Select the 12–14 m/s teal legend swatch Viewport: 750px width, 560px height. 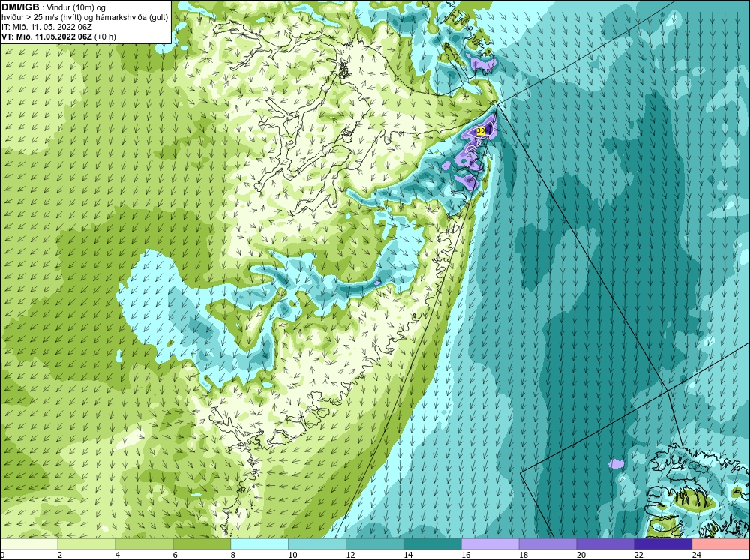click(x=374, y=544)
